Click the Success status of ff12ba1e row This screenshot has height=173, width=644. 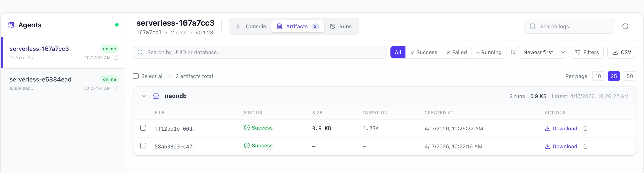[258, 128]
